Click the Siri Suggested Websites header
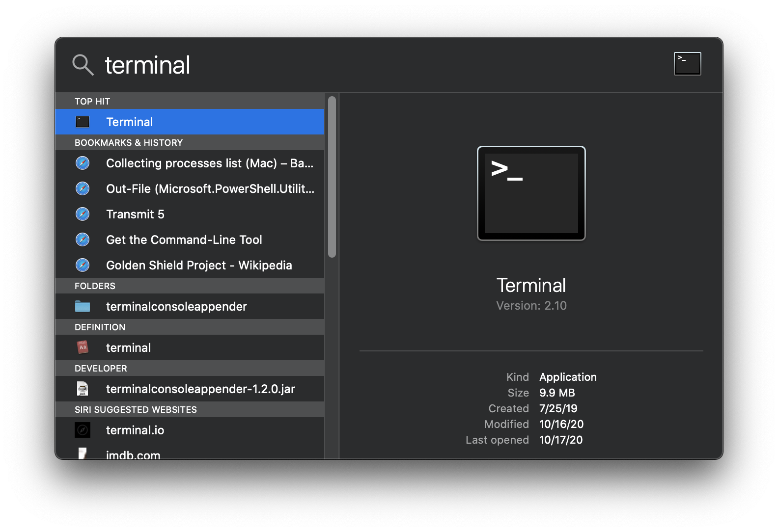The image size is (778, 532). (190, 409)
